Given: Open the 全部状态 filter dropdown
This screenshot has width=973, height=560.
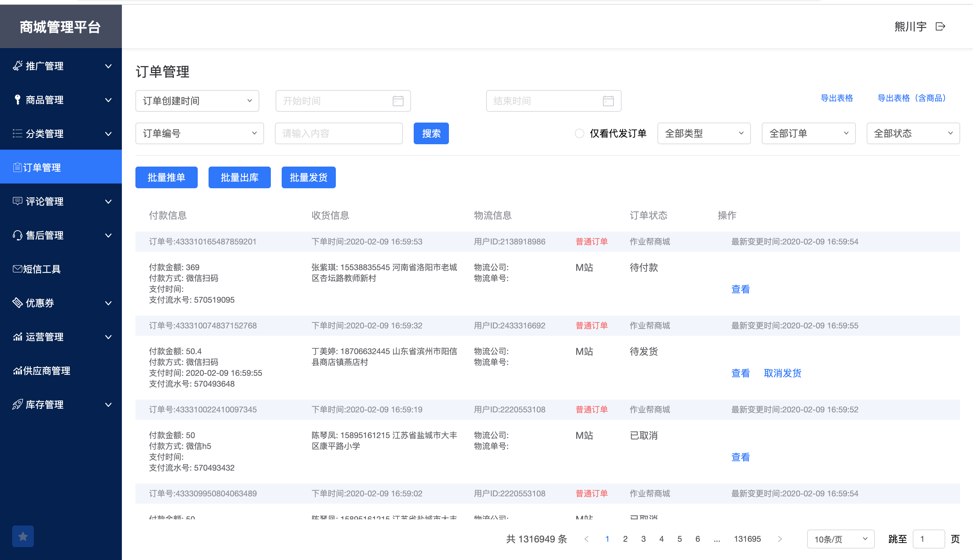Looking at the screenshot, I should point(913,133).
